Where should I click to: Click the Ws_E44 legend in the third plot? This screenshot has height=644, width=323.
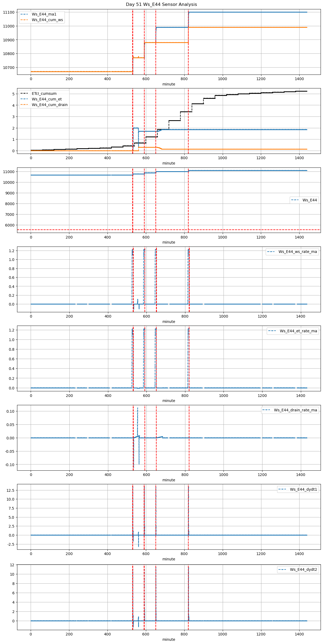coord(304,200)
